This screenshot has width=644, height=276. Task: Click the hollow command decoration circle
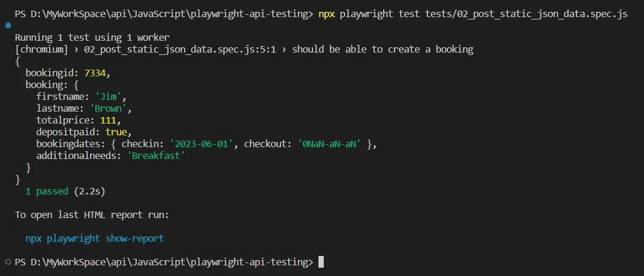[8, 262]
